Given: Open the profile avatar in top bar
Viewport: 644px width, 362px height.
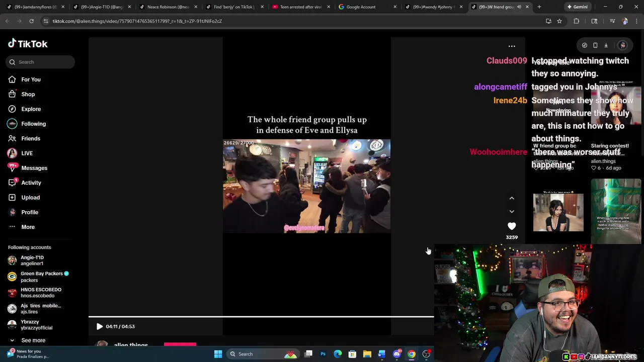Looking at the screenshot, I should tap(623, 45).
